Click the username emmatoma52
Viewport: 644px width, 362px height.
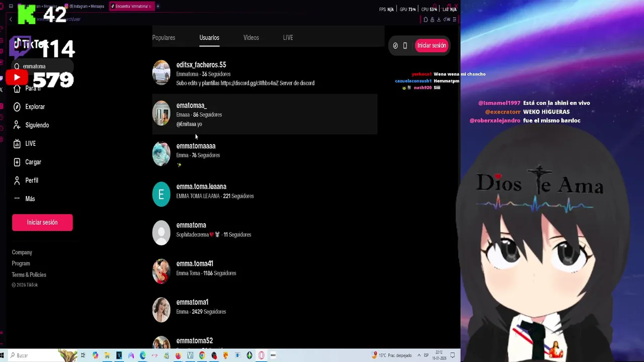195,341
